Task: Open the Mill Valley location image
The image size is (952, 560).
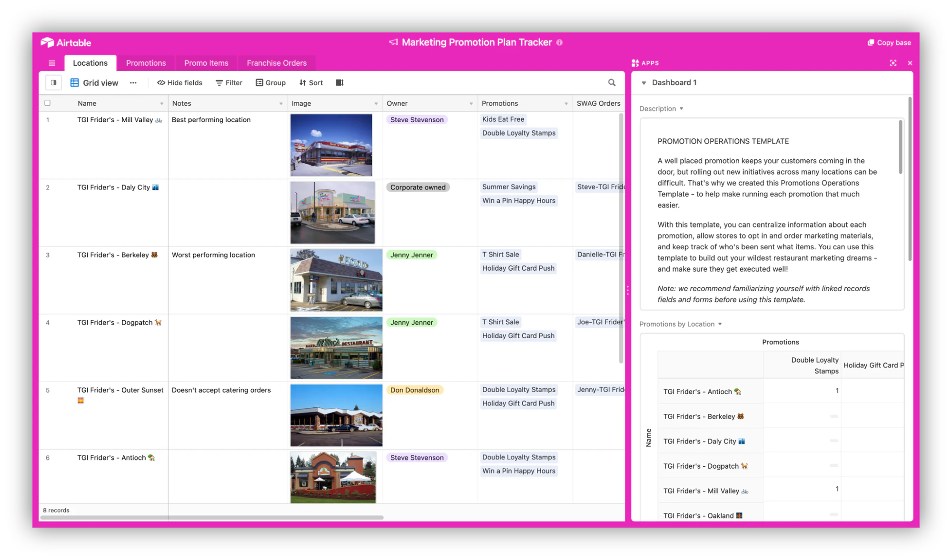Action: pos(331,145)
